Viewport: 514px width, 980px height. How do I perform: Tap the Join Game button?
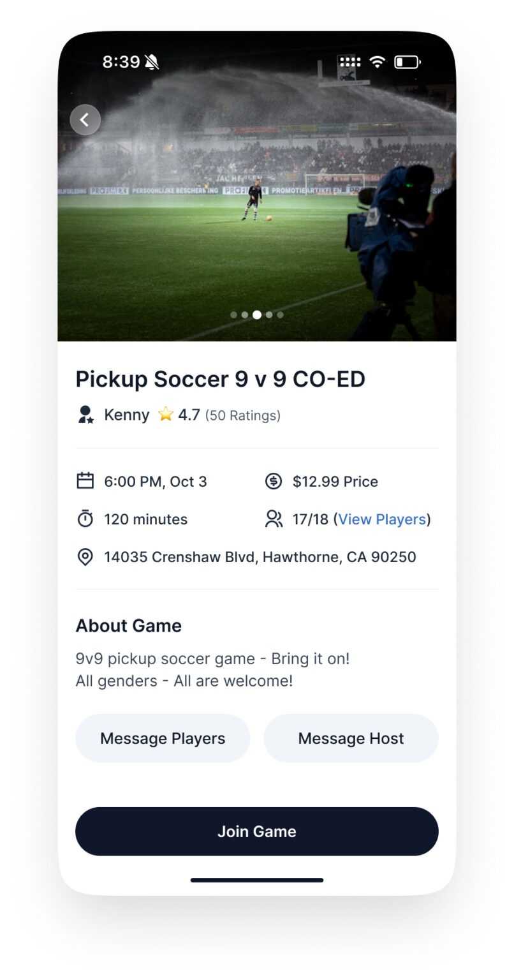(257, 831)
